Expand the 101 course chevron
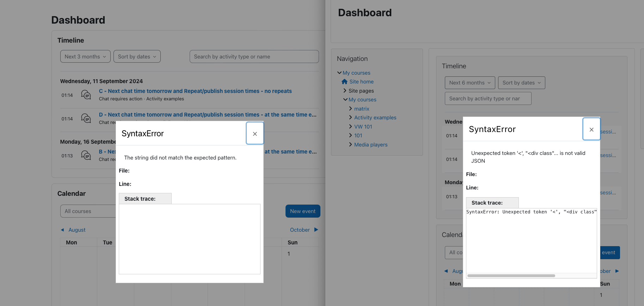 [x=350, y=135]
